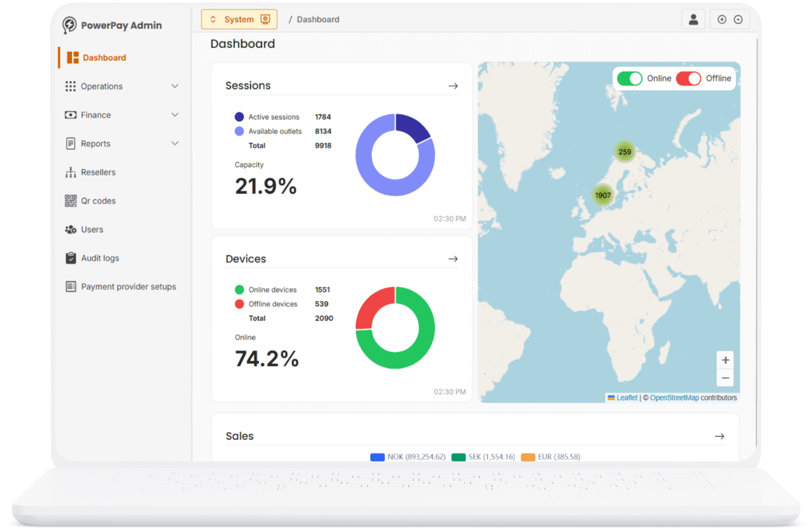Click the 259 map cluster marker
The image size is (812, 529).
coord(625,152)
